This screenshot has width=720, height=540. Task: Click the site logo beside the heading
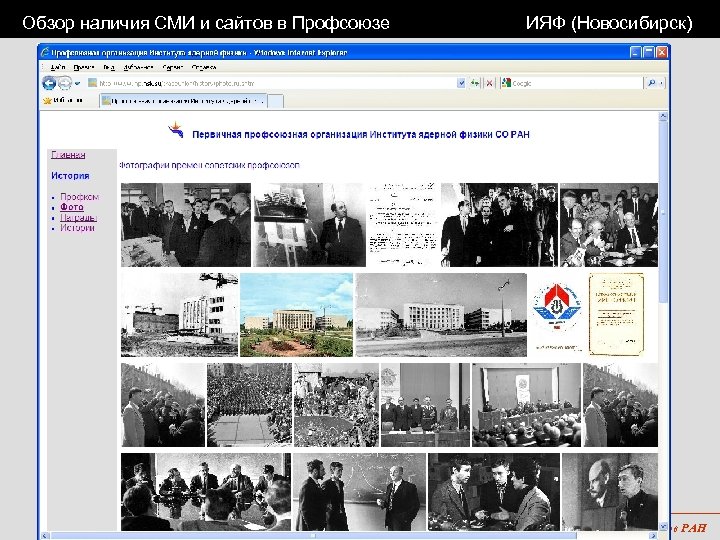coord(176,130)
